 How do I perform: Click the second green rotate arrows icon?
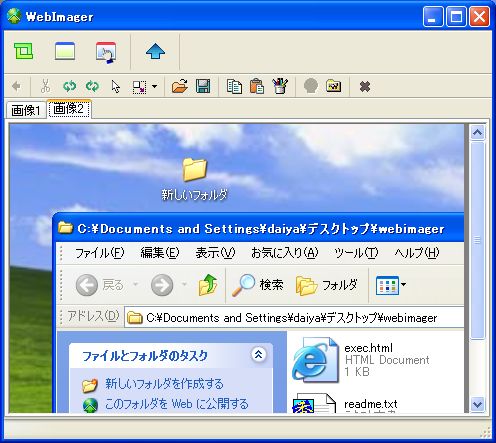click(x=92, y=86)
